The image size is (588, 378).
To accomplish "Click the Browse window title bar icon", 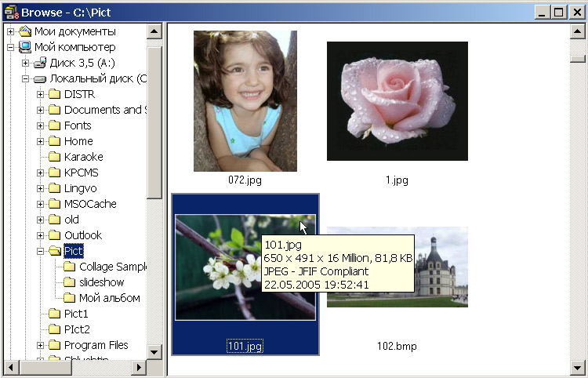I will [x=10, y=11].
